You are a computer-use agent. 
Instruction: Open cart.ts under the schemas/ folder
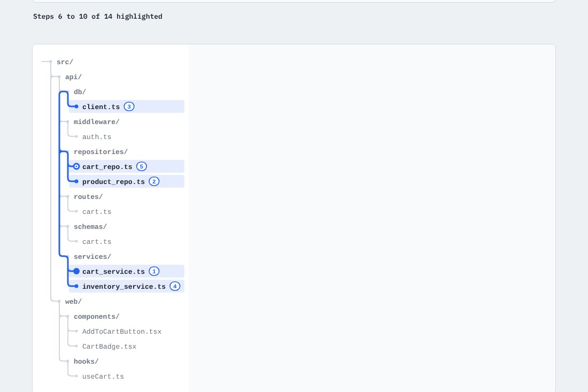pos(97,242)
